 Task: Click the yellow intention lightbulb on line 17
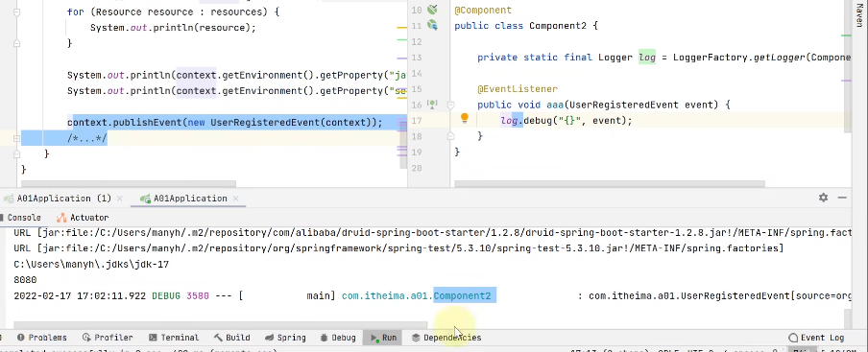[x=465, y=118]
